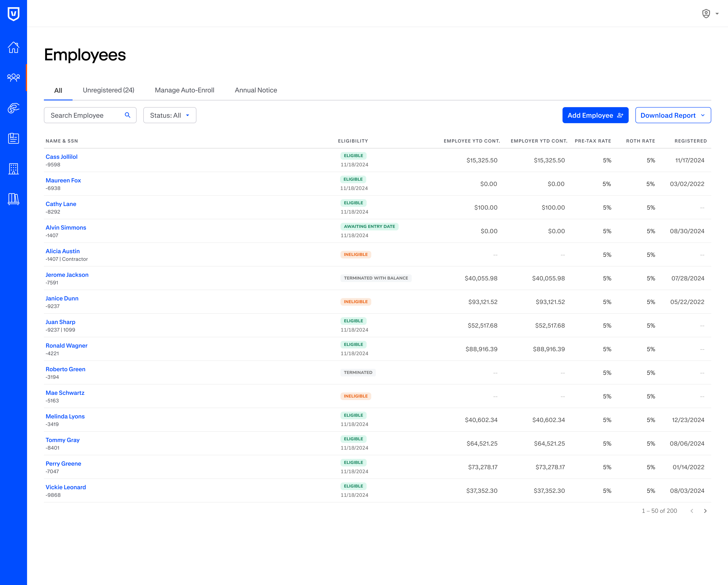Go to next page of employees

pos(705,511)
